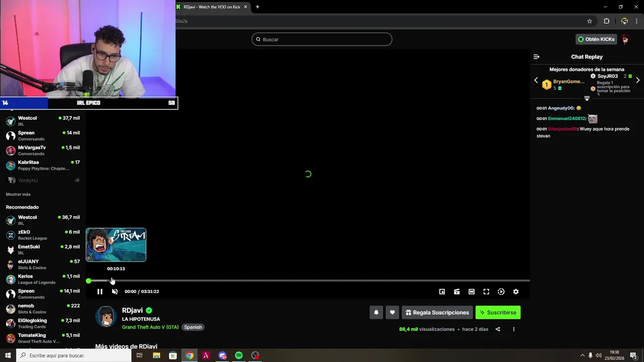Open zEkO Rocket League channel
Screen dimensions: 644x362
pos(43,235)
